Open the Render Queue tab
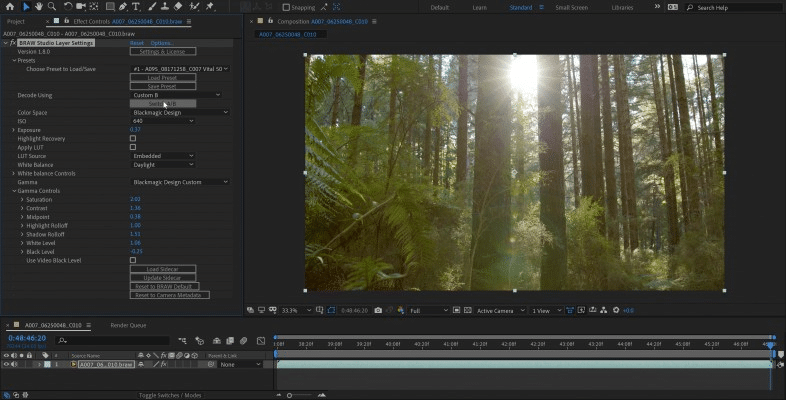The image size is (786, 400). click(x=127, y=325)
